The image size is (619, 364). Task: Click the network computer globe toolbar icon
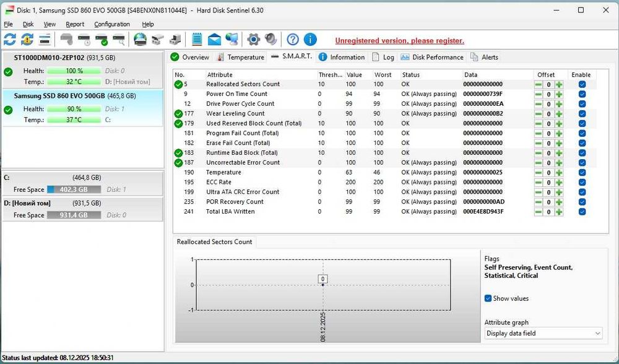[x=232, y=40]
